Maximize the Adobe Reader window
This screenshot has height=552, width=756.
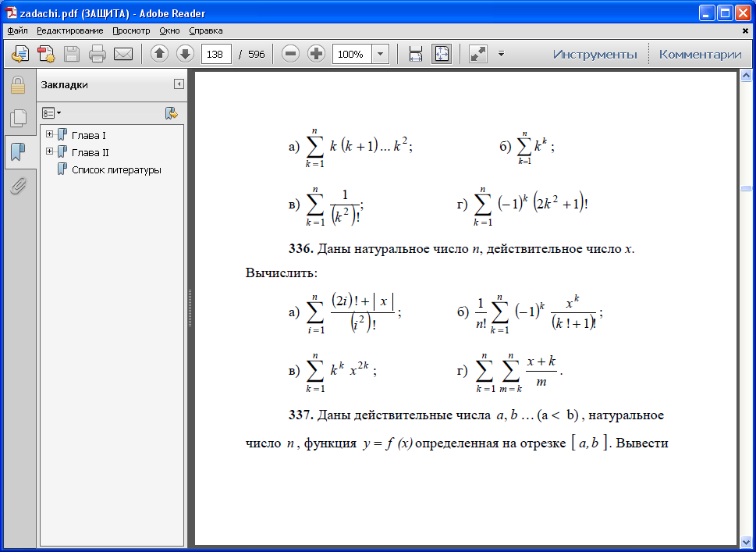(725, 13)
